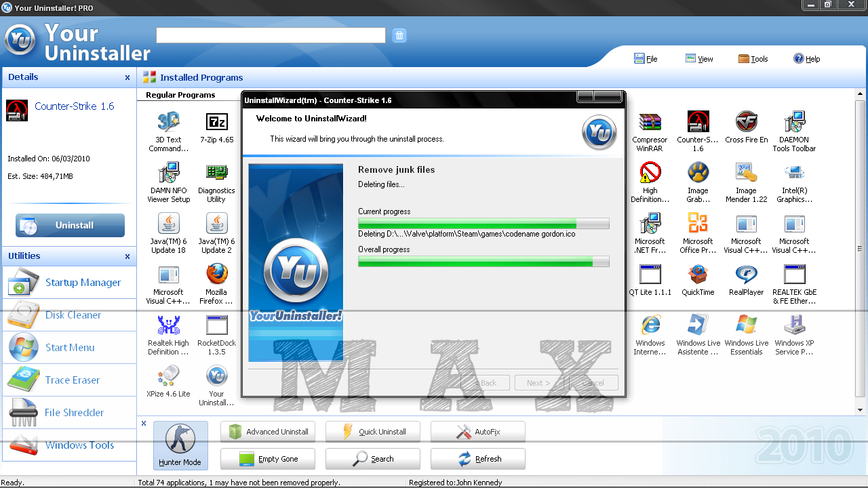Click the Refresh button
Screen dimensions: 868x488
coord(478,459)
